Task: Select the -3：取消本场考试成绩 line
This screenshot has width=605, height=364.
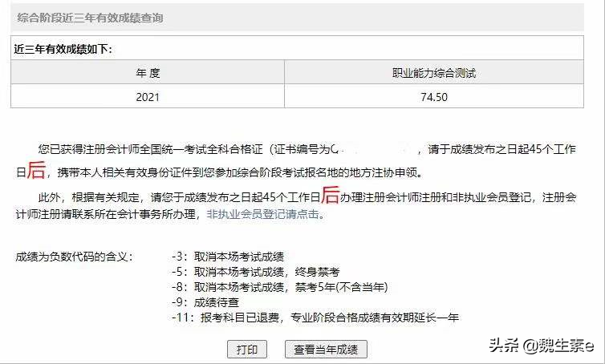Action: [228, 257]
